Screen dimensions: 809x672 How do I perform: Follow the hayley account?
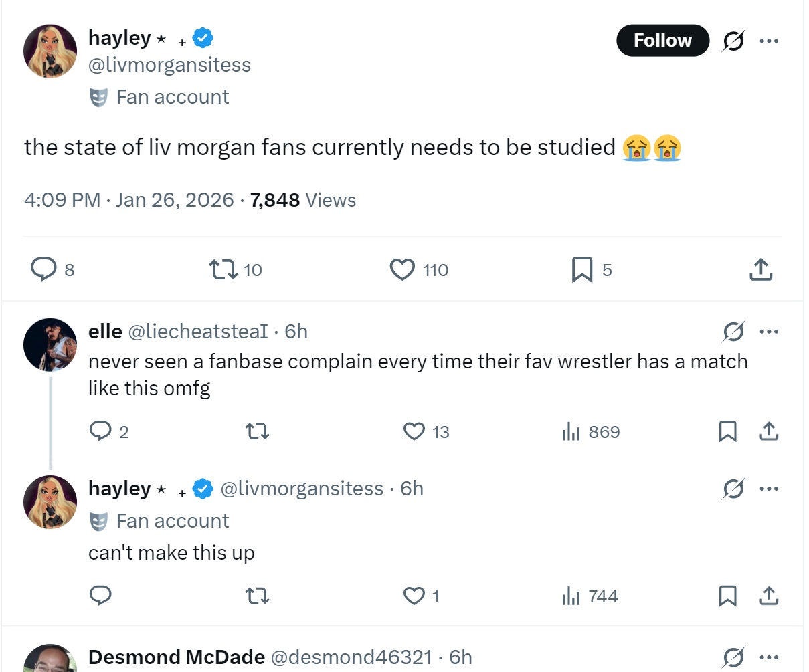pos(662,41)
